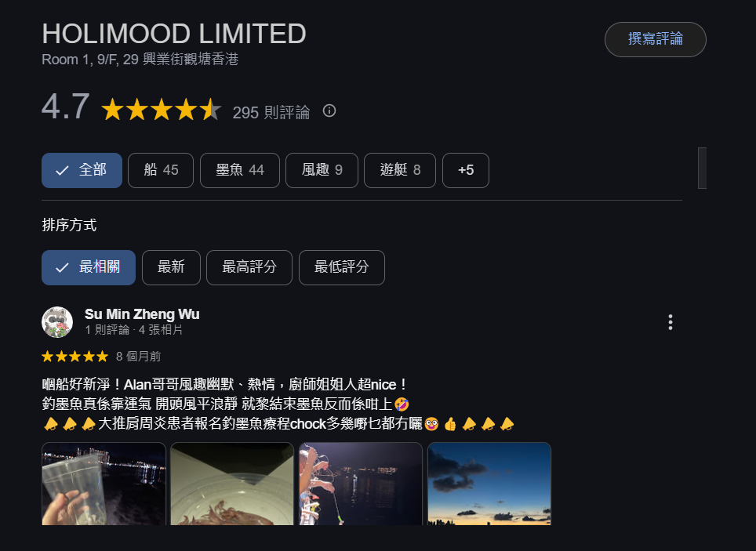Click the scrollbar handle beside the filters
Screen dimensions: 756x551
tap(702, 169)
